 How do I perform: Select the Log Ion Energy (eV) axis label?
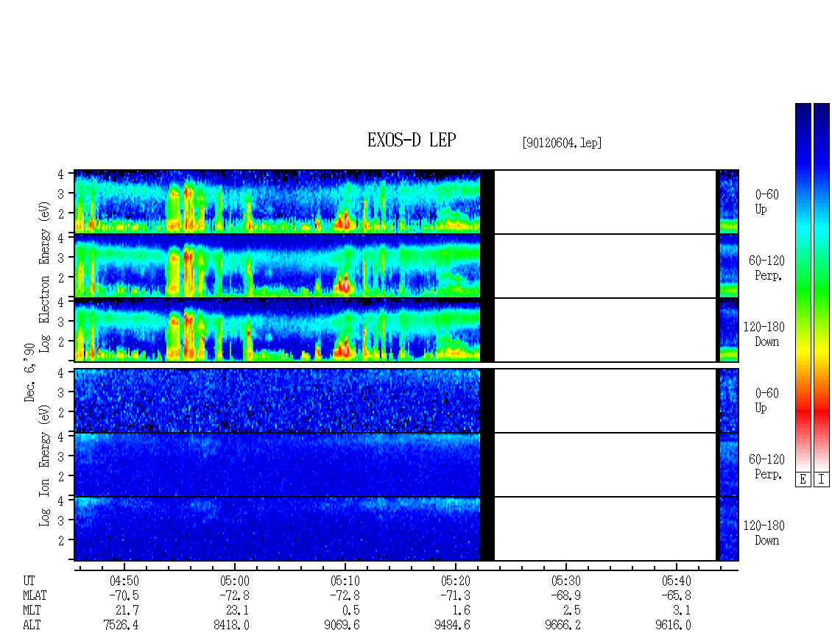pyautogui.click(x=44, y=466)
